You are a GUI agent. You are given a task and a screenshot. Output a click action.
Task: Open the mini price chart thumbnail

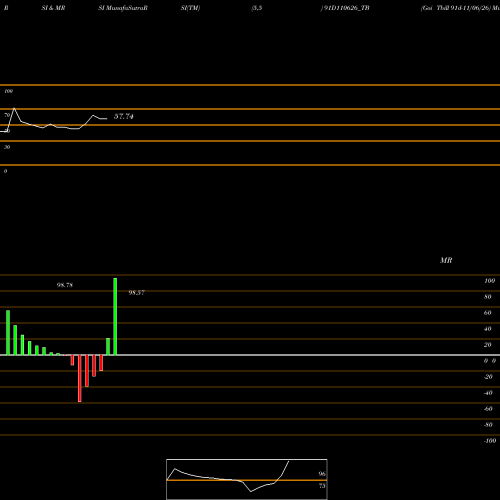click(x=247, y=479)
